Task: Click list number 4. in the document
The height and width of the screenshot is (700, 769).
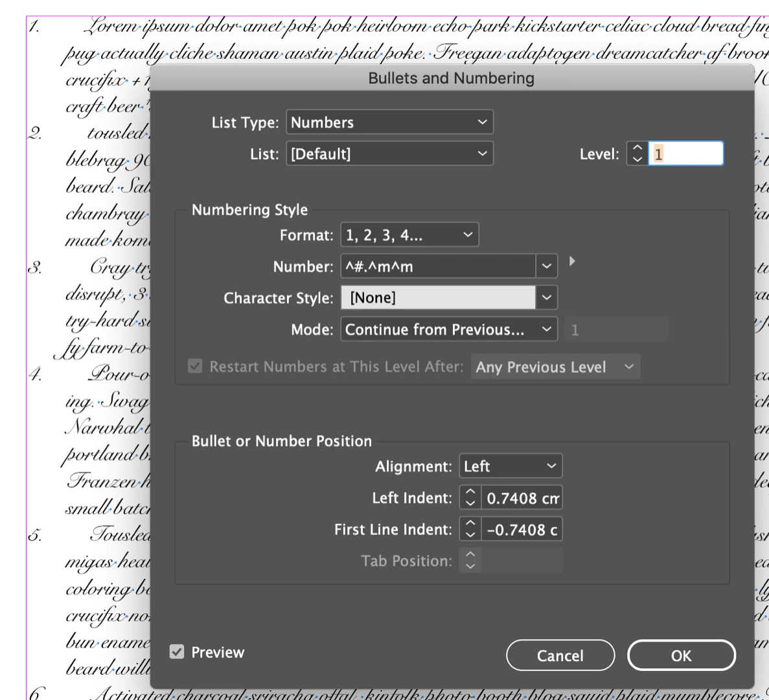Action: 35,374
